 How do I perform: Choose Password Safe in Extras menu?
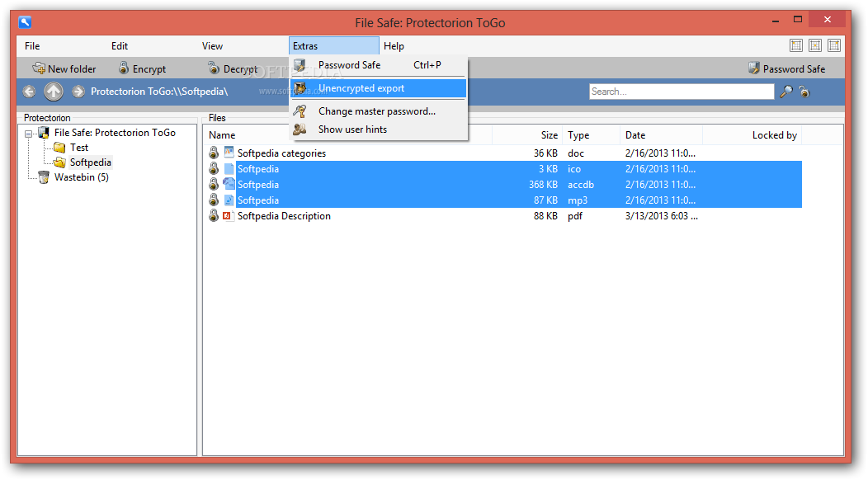[379, 65]
